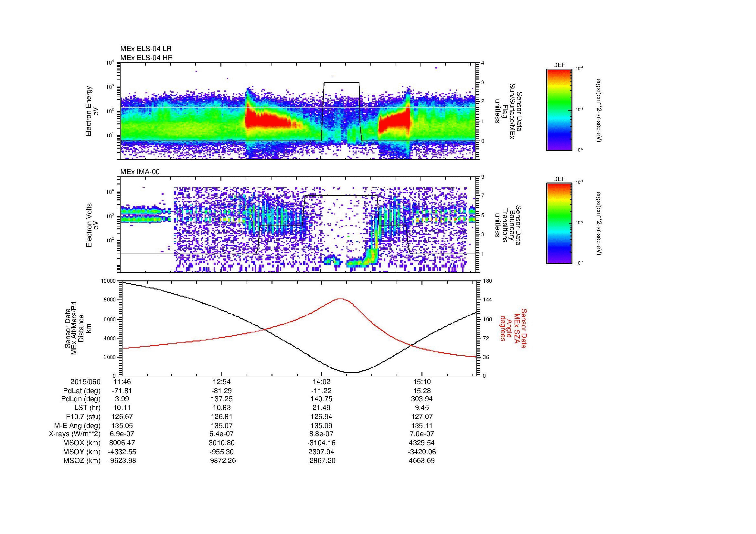Click the PdLon value '137.25'

tap(222, 399)
